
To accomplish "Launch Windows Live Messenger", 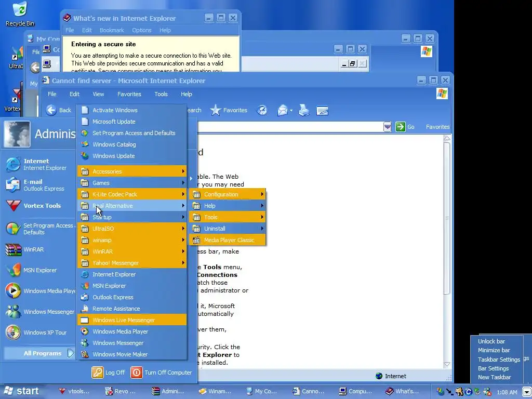I will click(132, 320).
